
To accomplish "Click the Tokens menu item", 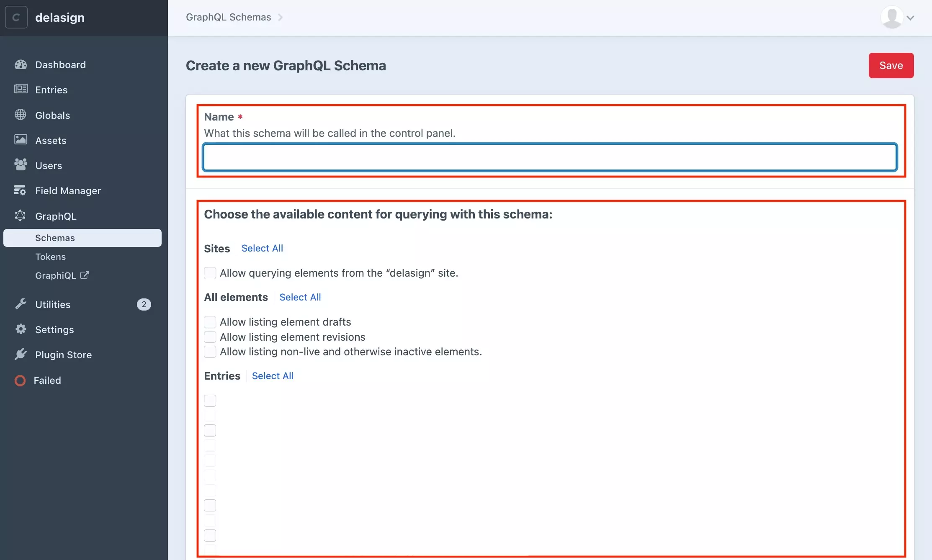I will click(x=50, y=255).
